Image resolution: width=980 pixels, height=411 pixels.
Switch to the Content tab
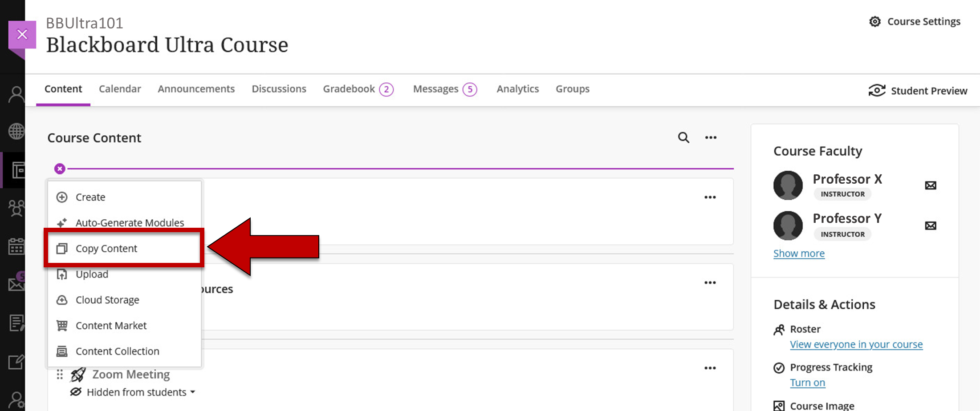click(63, 89)
